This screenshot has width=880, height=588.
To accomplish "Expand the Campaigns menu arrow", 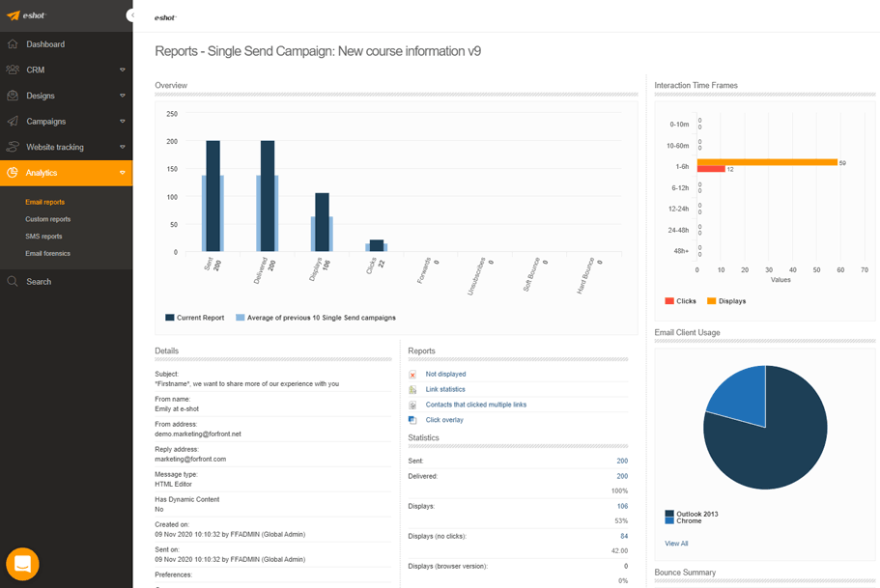I will tap(122, 122).
